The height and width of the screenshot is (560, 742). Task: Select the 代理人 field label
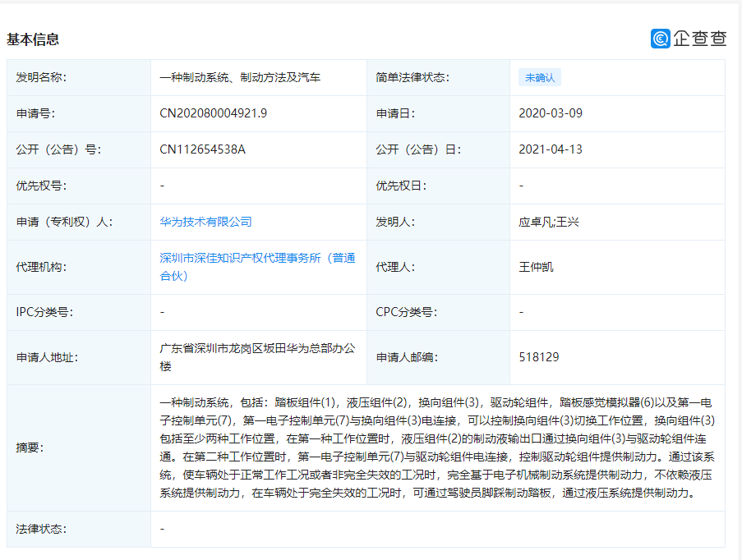[395, 267]
